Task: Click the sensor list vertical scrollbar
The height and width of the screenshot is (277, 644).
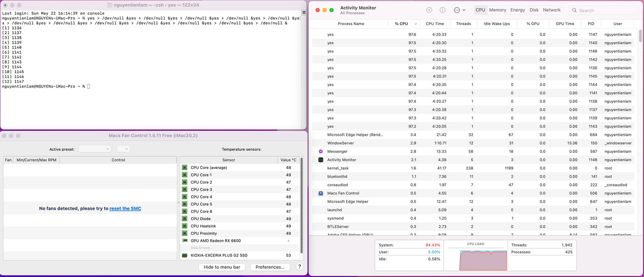Action: click(302, 206)
